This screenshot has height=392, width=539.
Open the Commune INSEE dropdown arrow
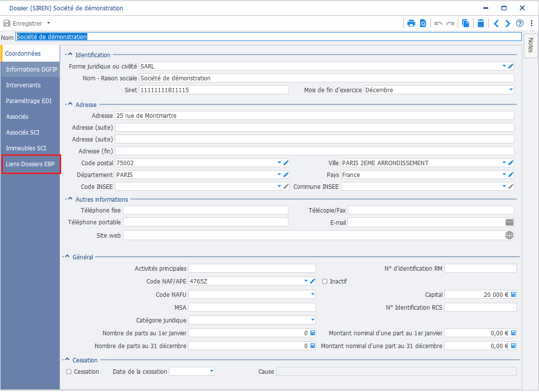[x=504, y=186]
